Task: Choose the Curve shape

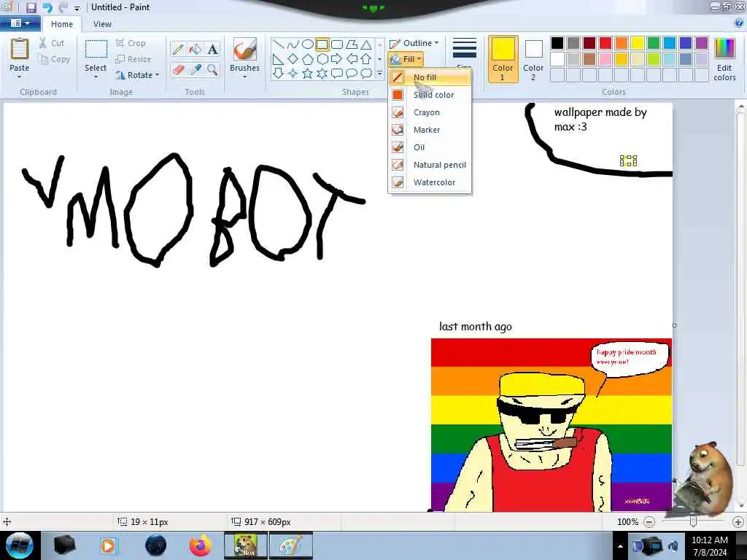Action: pyautogui.click(x=293, y=44)
